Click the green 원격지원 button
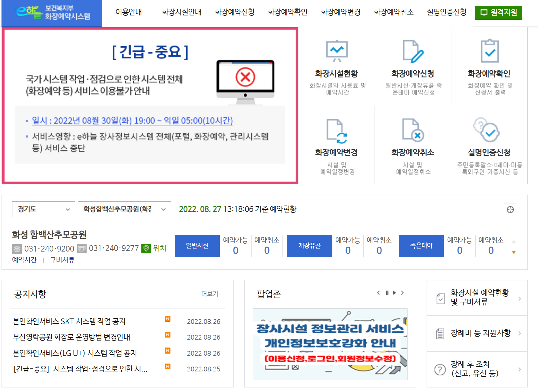The width and height of the screenshot is (538, 392). pyautogui.click(x=498, y=13)
